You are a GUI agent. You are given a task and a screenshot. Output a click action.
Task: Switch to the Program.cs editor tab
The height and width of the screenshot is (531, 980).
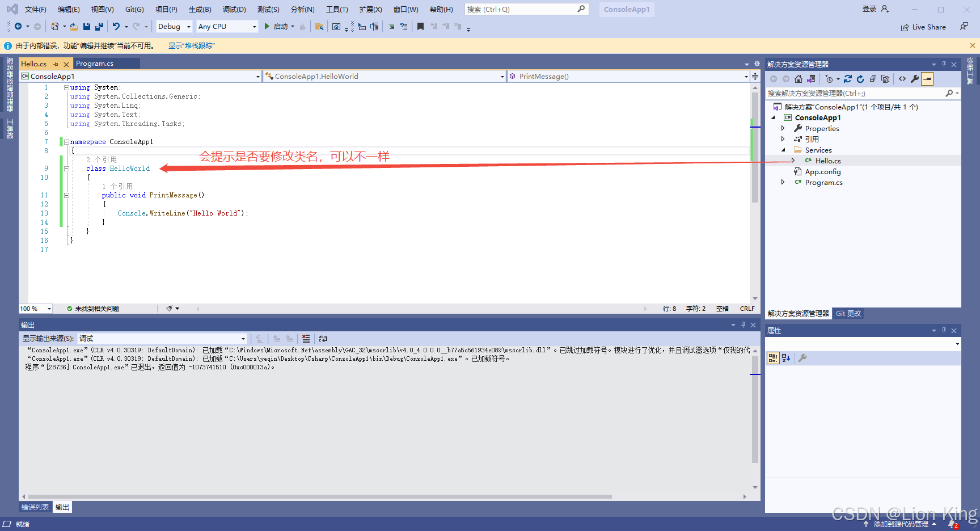click(x=95, y=64)
